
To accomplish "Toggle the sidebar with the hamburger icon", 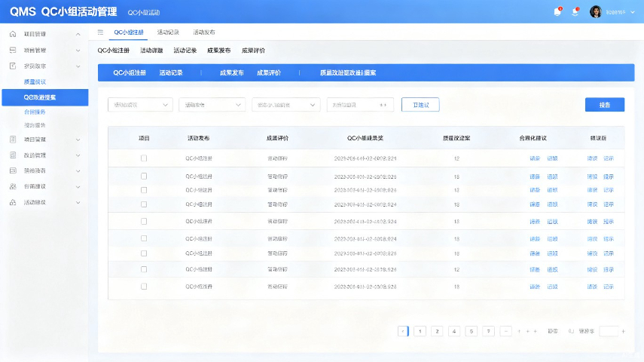I will [100, 32].
